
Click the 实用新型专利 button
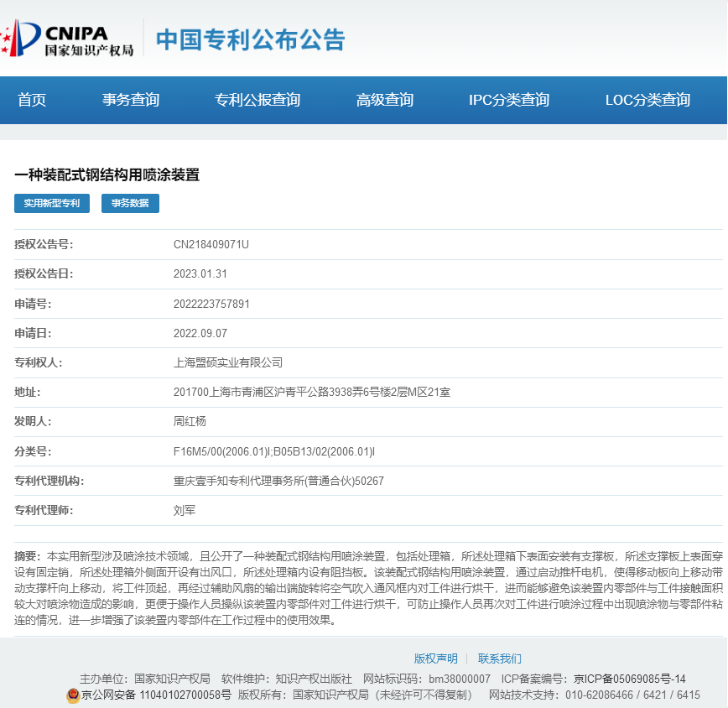52,203
